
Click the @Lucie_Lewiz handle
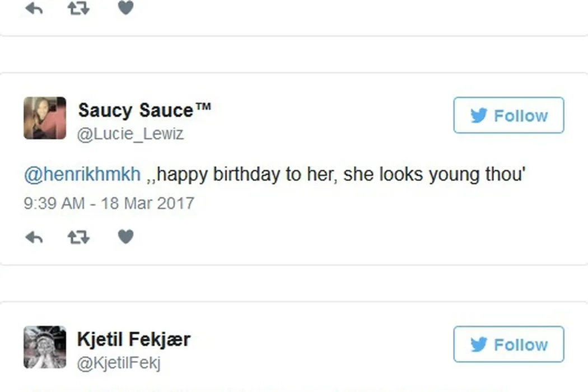point(130,134)
